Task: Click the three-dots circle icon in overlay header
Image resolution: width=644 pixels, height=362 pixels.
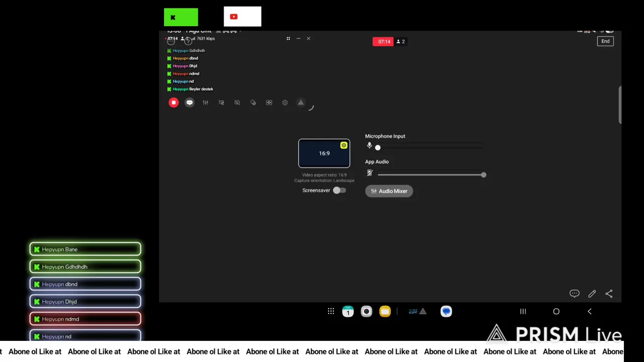Action: pos(171,41)
